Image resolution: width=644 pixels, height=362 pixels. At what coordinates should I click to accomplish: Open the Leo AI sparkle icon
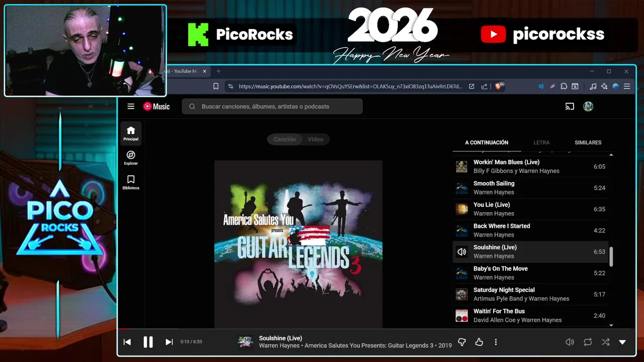(604, 86)
